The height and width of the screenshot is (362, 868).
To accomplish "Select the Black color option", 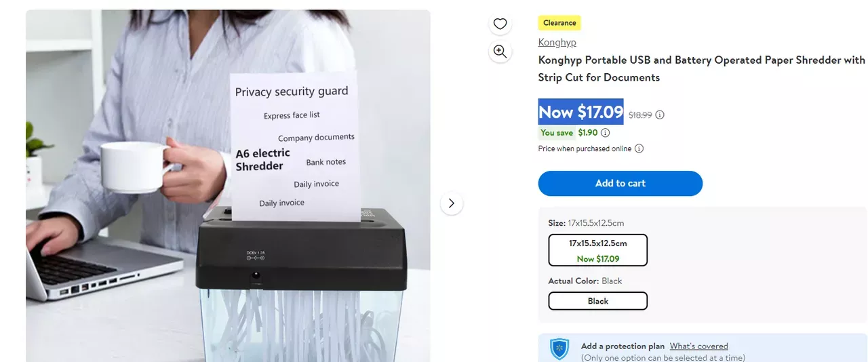I will pos(598,301).
